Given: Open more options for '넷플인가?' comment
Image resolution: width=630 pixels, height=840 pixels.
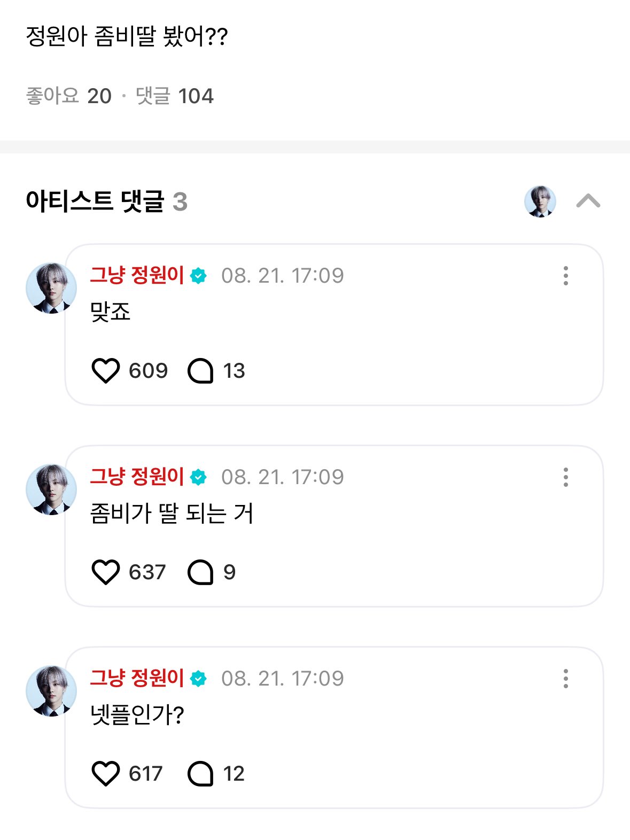Looking at the screenshot, I should tap(565, 679).
